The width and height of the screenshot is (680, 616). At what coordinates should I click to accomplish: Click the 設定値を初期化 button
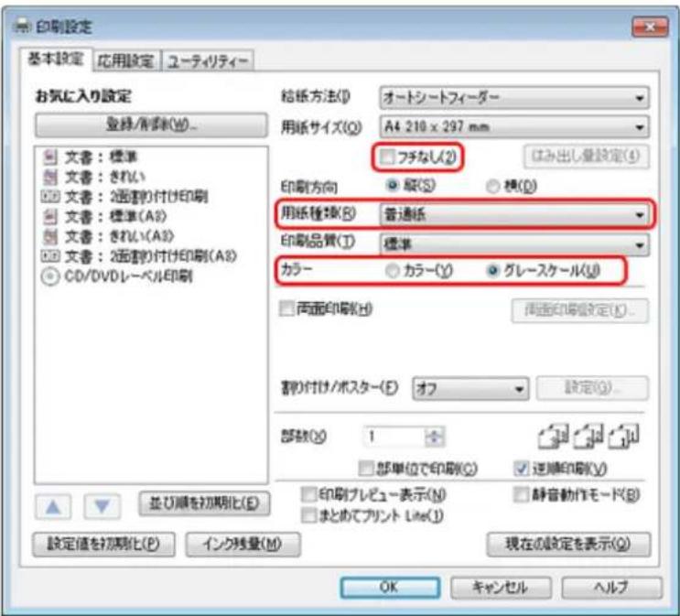(x=103, y=544)
